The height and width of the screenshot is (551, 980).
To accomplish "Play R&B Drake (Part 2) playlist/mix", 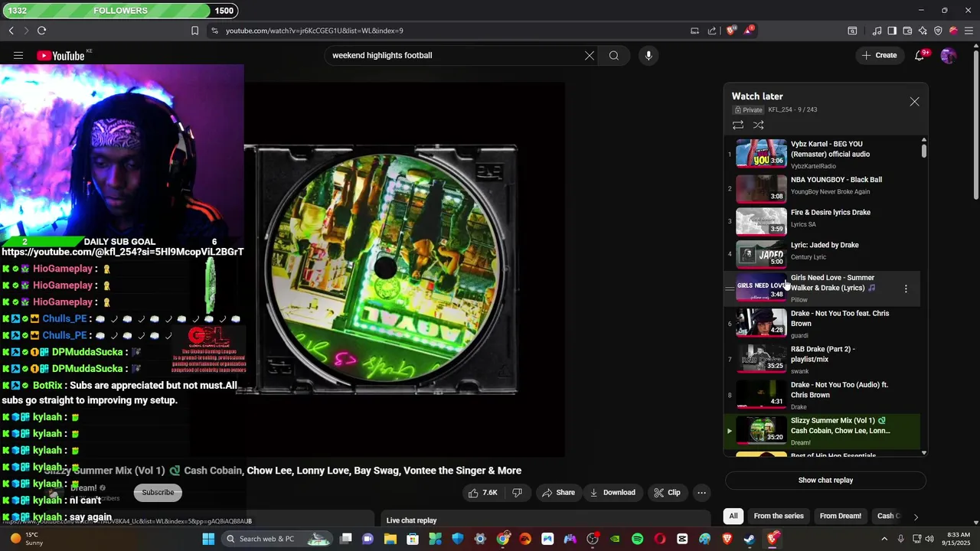I will 823,360.
